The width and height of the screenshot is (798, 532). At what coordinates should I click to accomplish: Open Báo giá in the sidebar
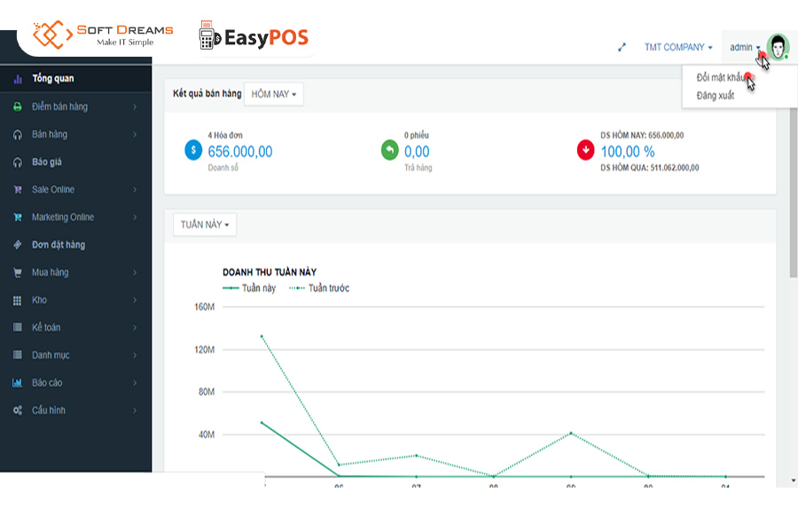pyautogui.click(x=47, y=162)
